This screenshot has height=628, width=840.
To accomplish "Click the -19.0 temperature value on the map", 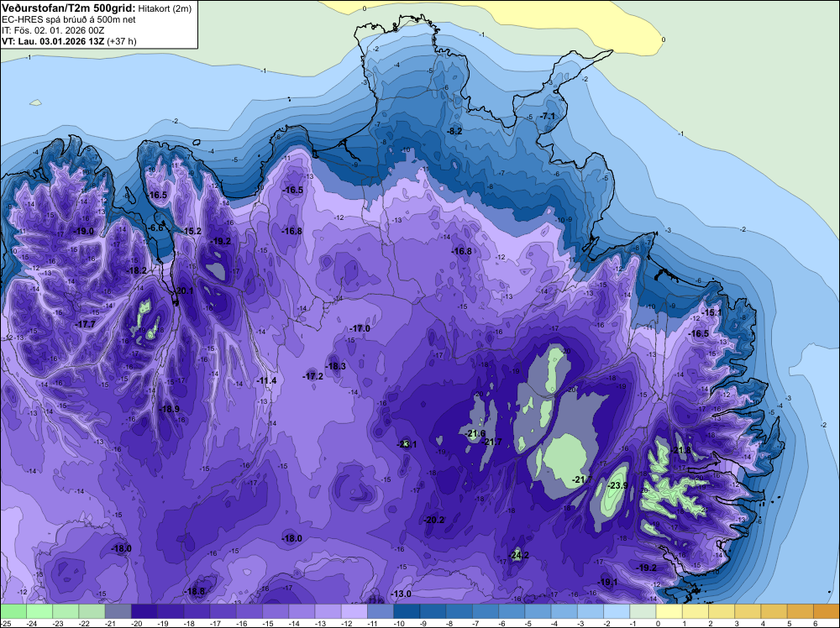I will tap(83, 231).
